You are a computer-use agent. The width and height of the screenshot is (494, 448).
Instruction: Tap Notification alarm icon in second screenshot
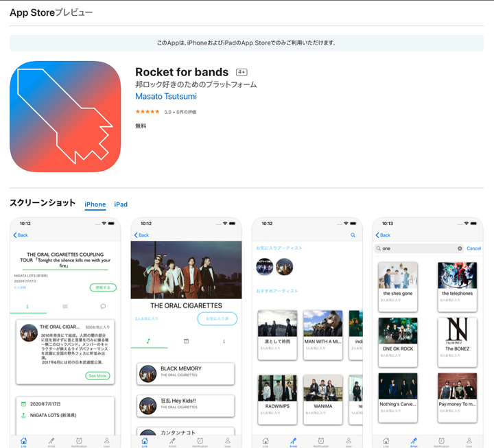point(200,442)
